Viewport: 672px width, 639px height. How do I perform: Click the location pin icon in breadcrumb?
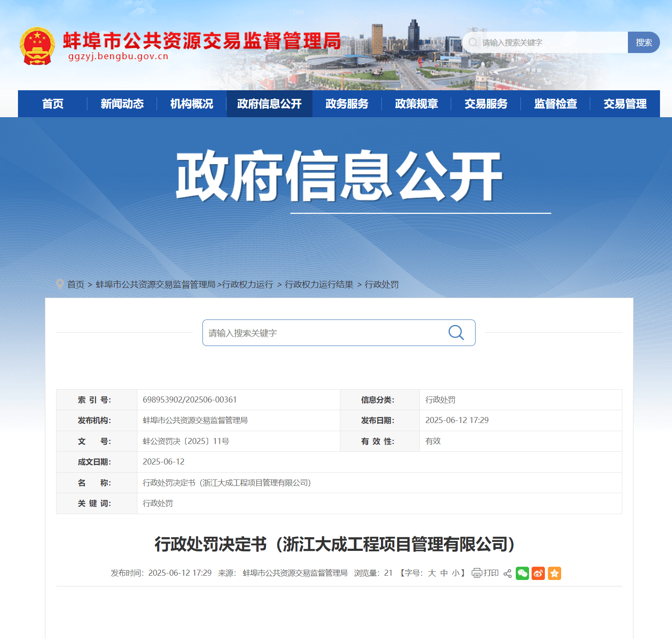(x=60, y=284)
